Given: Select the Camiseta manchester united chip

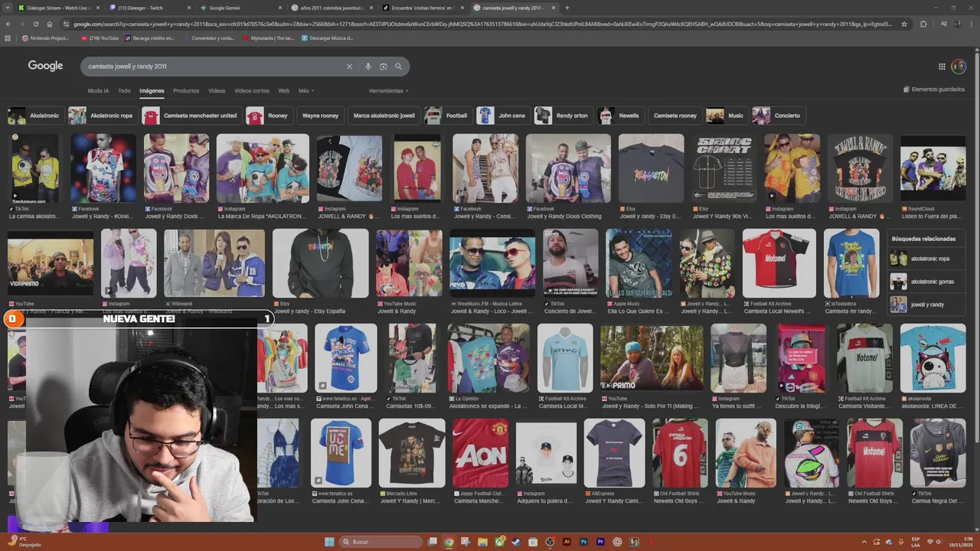Looking at the screenshot, I should tap(191, 116).
